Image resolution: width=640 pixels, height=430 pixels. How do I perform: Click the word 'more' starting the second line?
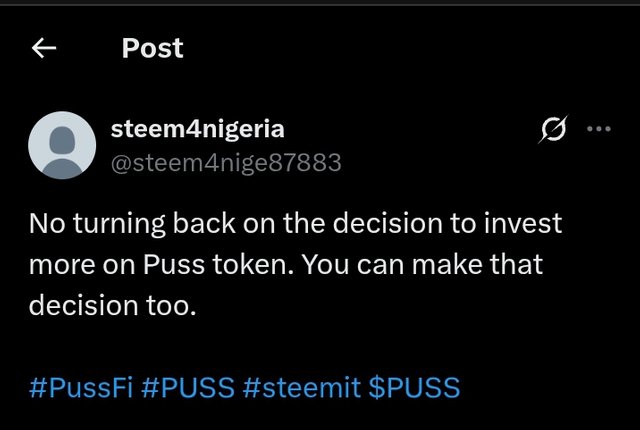click(x=62, y=266)
